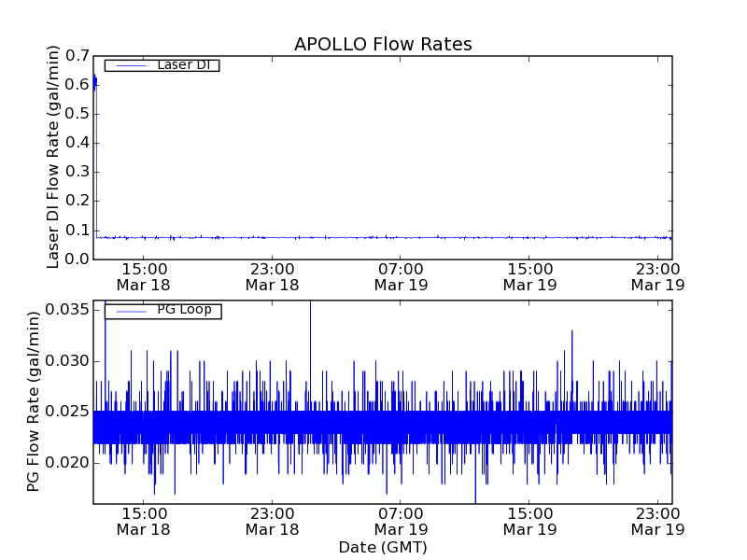This screenshot has width=747, height=560.
Task: Click the blue line sample in PG Loop legend
Action: (129, 311)
